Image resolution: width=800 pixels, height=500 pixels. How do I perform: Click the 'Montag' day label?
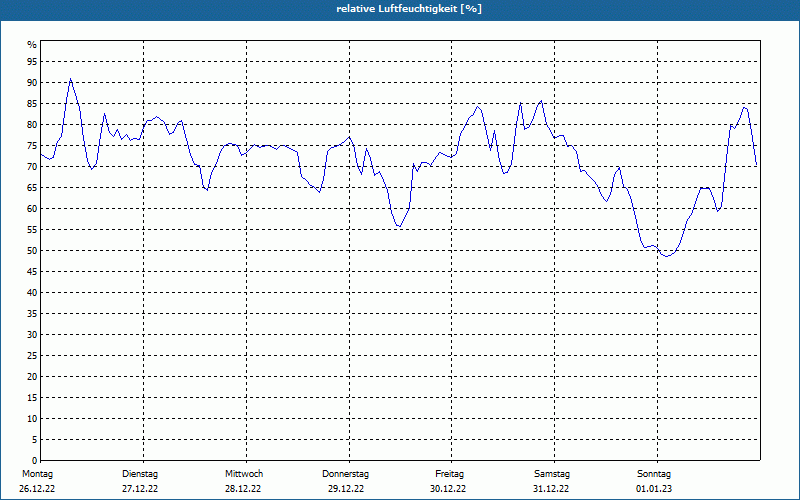37,474
